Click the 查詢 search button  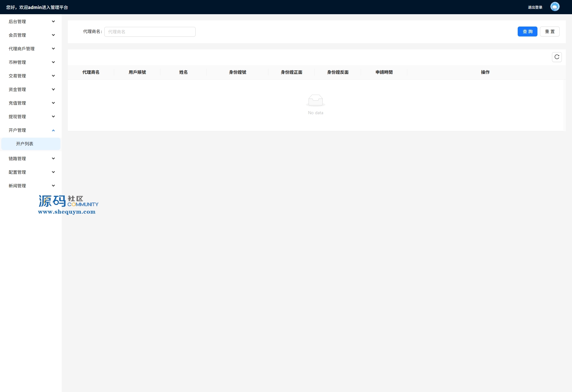pos(527,31)
